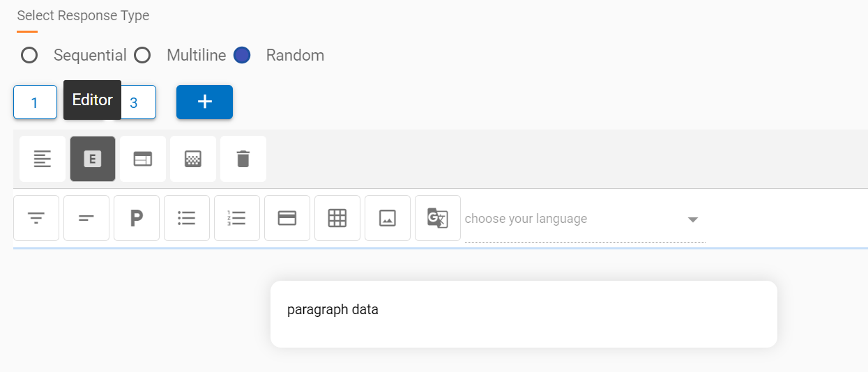The image size is (868, 372).
Task: Click the text align lines icon
Action: [43, 159]
